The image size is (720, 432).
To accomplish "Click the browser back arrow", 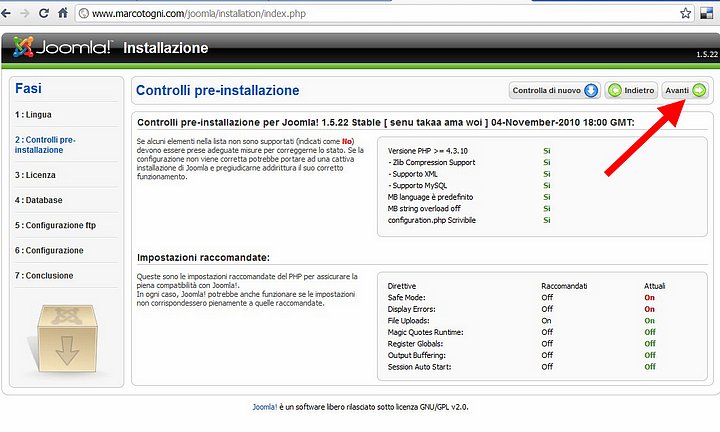I will click(x=6, y=13).
